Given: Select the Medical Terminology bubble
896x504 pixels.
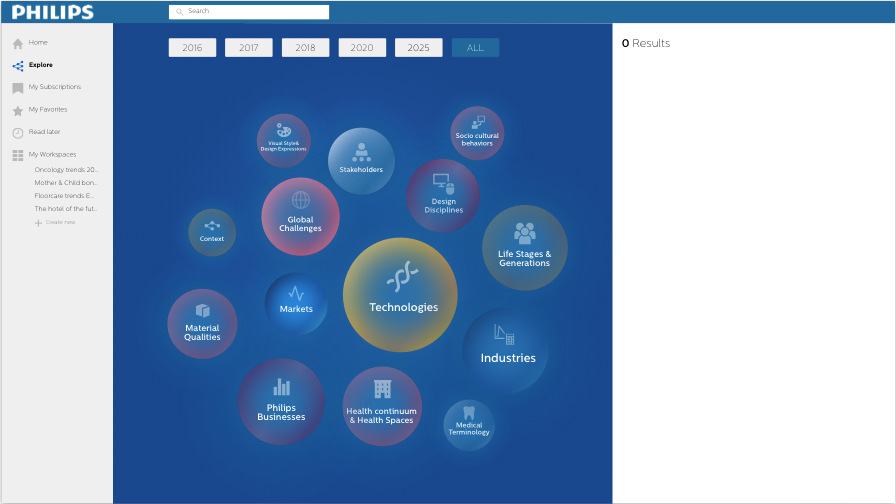Looking at the screenshot, I should [x=469, y=425].
